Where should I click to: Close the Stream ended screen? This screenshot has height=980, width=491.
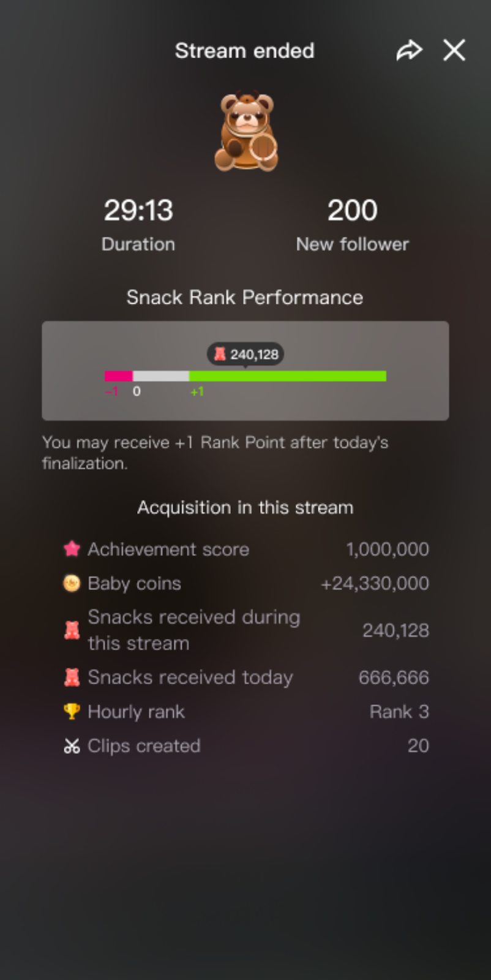click(x=454, y=51)
